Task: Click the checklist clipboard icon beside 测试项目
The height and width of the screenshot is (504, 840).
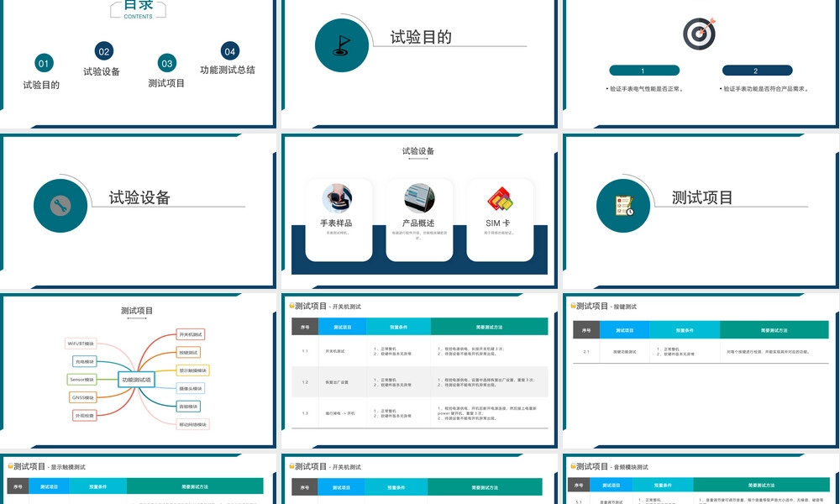Action: [623, 206]
